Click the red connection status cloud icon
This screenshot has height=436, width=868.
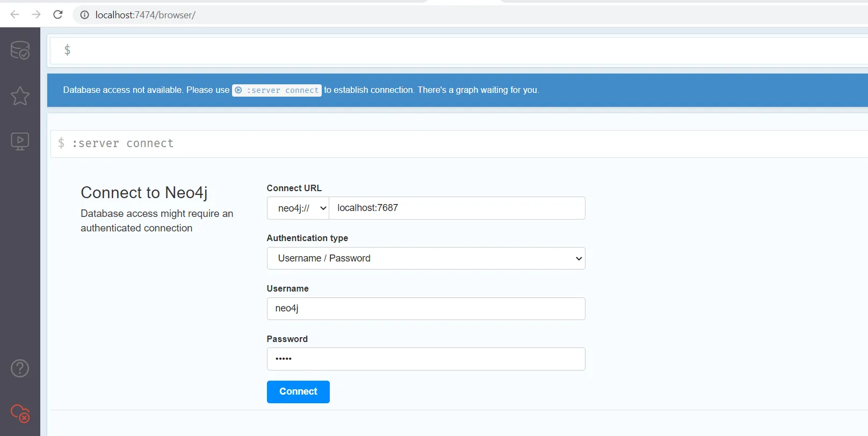(20, 413)
